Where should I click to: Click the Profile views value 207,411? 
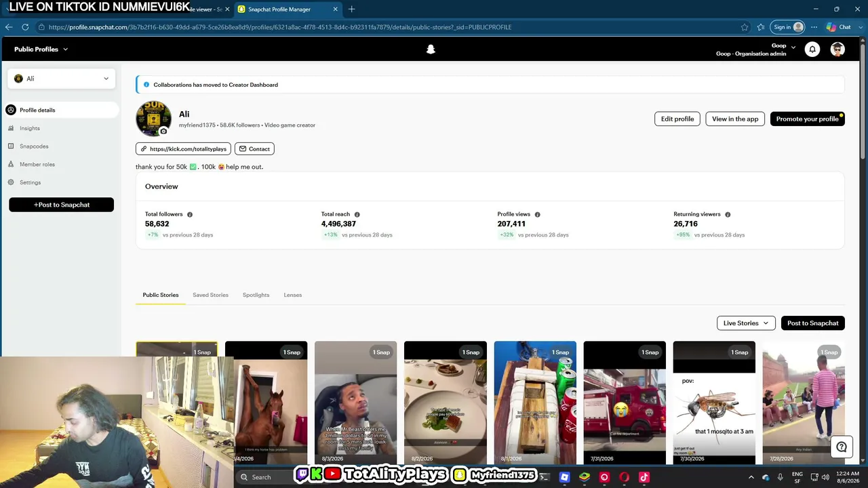(511, 224)
